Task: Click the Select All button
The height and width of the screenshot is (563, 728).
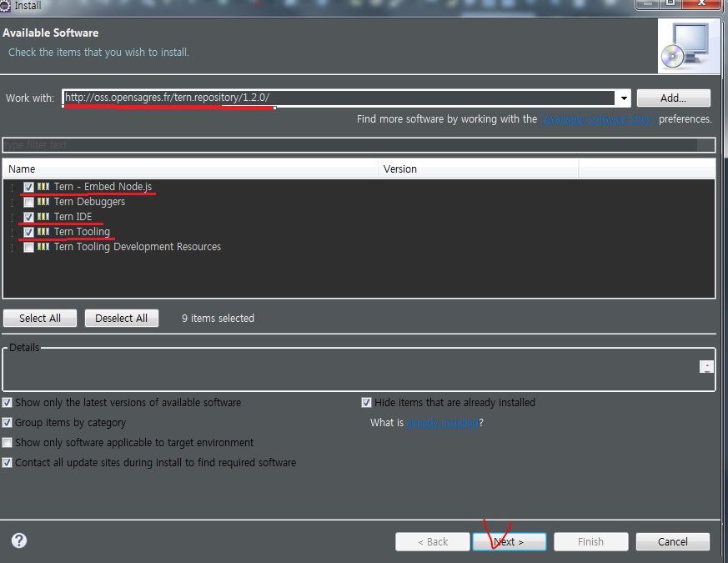Action: 40,318
